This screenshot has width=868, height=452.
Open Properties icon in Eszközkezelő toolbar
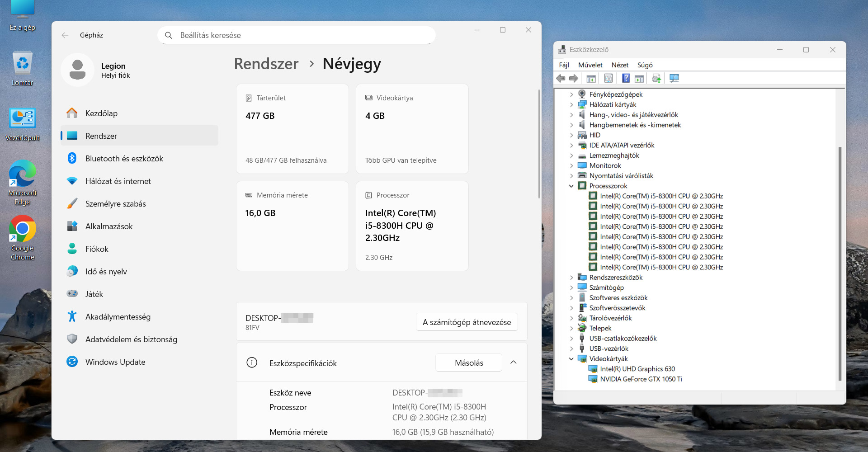(x=609, y=79)
